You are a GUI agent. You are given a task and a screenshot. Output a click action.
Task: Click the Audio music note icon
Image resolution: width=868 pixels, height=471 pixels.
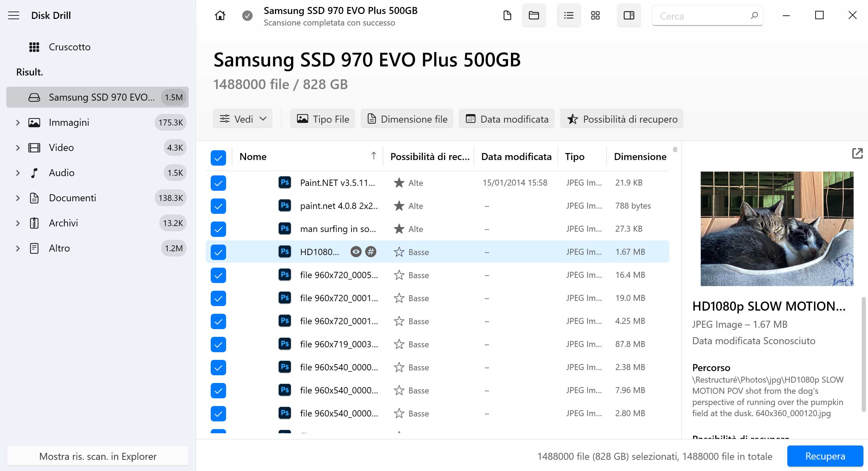coord(34,173)
